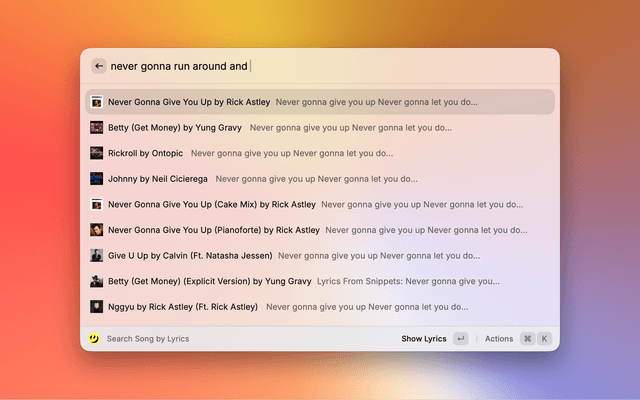Choose Rickroll by Ontopic result
This screenshot has height=400, width=640.
[x=145, y=153]
